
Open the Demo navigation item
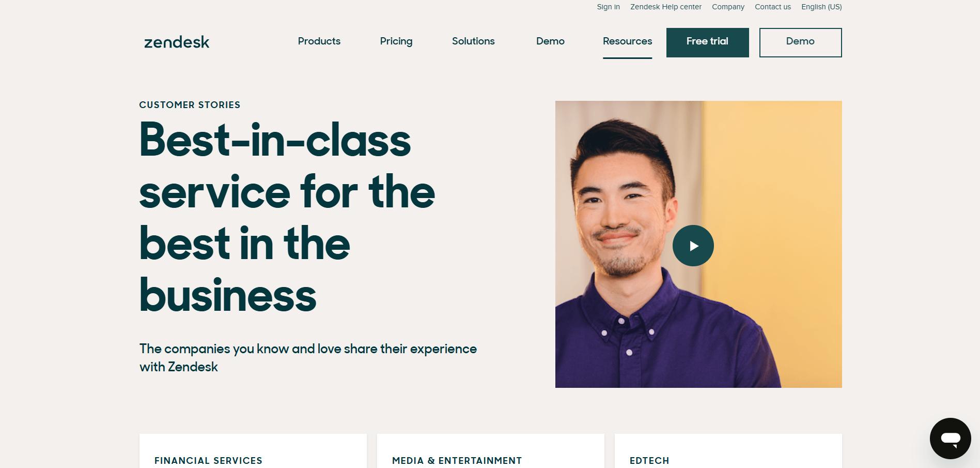[x=550, y=41]
